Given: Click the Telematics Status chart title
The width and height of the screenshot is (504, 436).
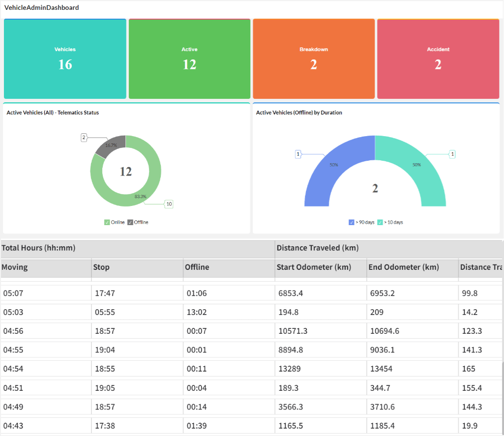Looking at the screenshot, I should tap(53, 113).
